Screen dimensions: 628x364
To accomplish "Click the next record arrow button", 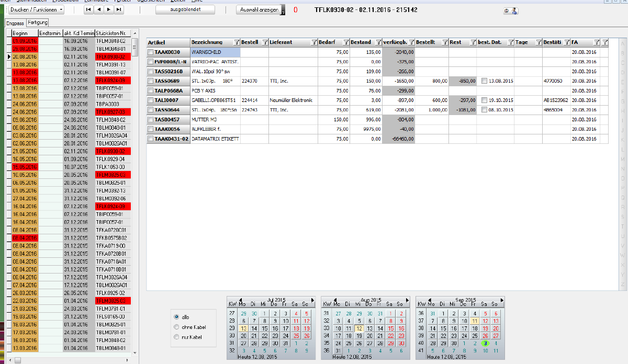I will coord(109,10).
